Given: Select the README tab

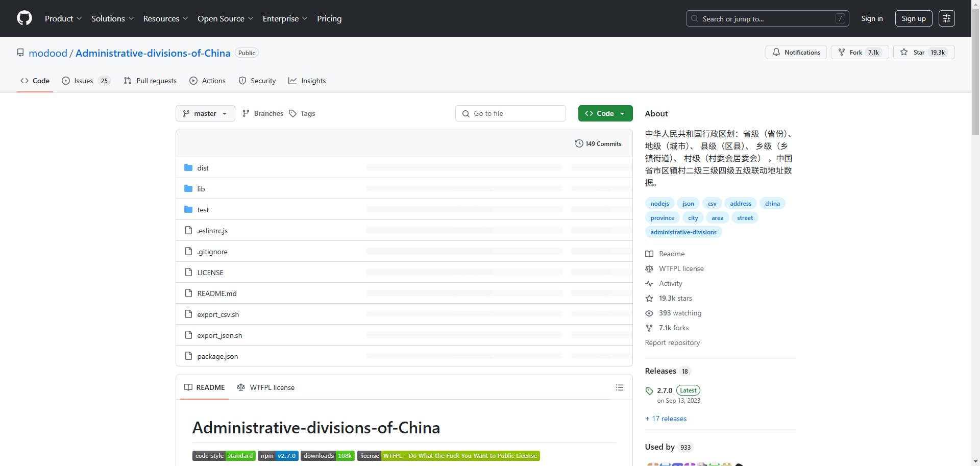Looking at the screenshot, I should click(205, 387).
